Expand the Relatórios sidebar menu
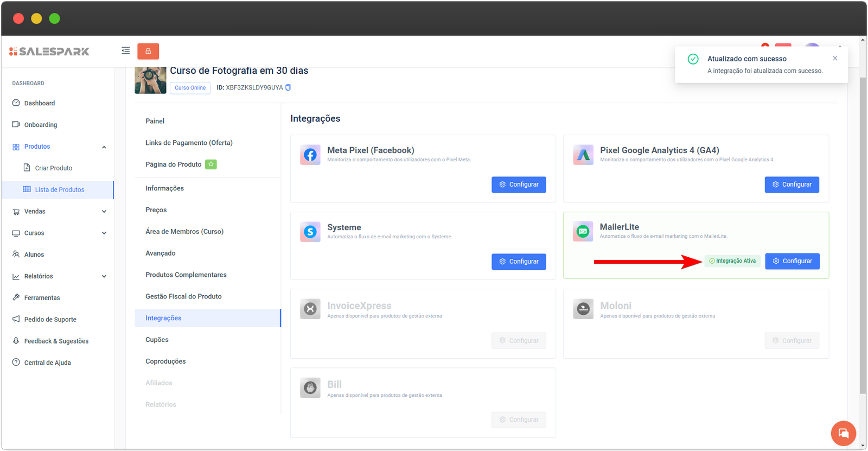 click(104, 276)
